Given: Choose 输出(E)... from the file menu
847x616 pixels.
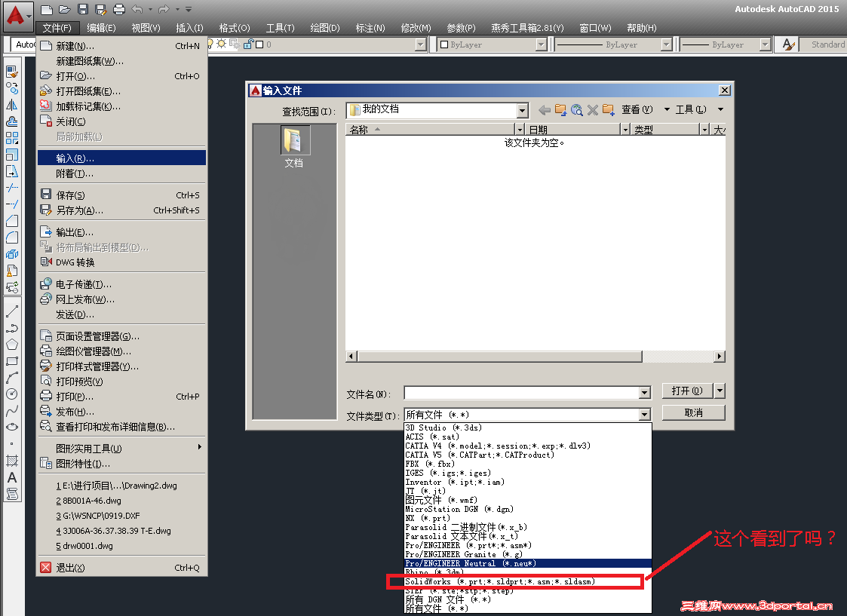Looking at the screenshot, I should (122, 232).
